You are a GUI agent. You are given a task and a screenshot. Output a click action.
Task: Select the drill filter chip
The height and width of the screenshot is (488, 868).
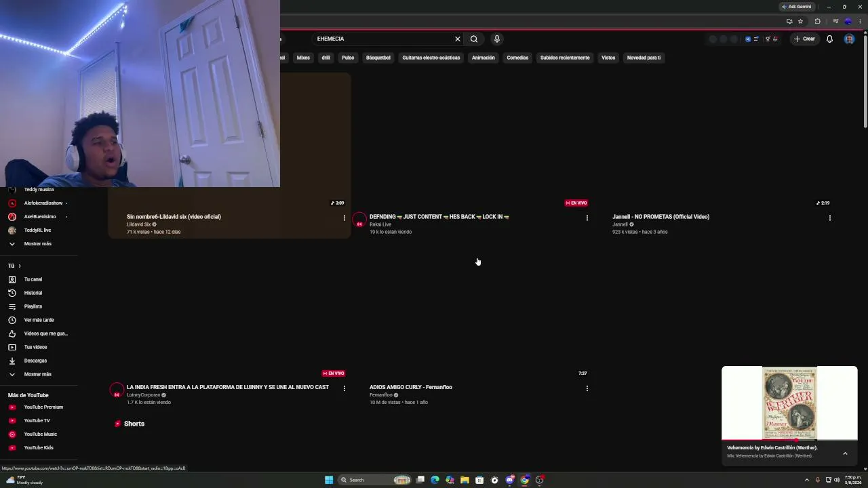325,58
